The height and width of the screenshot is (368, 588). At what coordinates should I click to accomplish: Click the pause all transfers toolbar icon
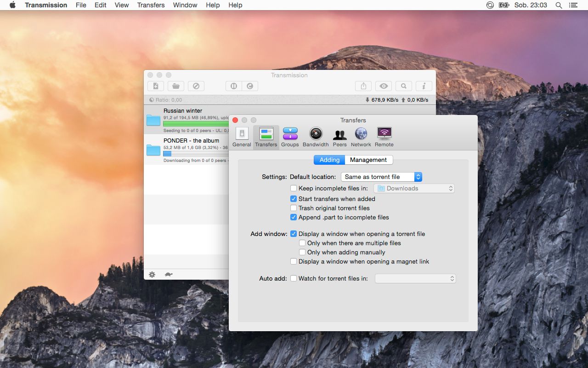pyautogui.click(x=234, y=86)
